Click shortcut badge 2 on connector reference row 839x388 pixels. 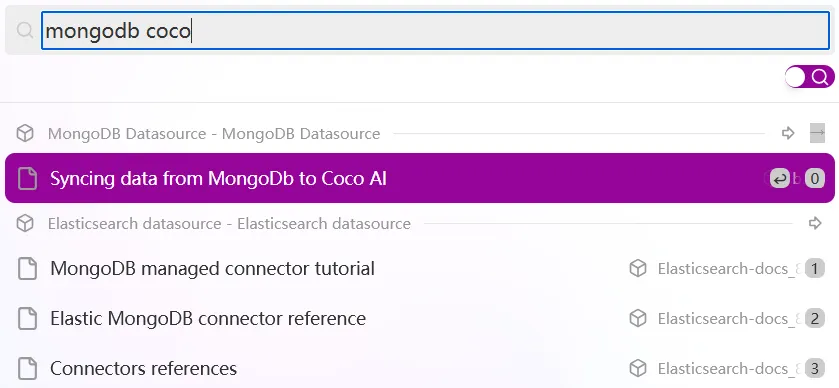pyautogui.click(x=814, y=318)
